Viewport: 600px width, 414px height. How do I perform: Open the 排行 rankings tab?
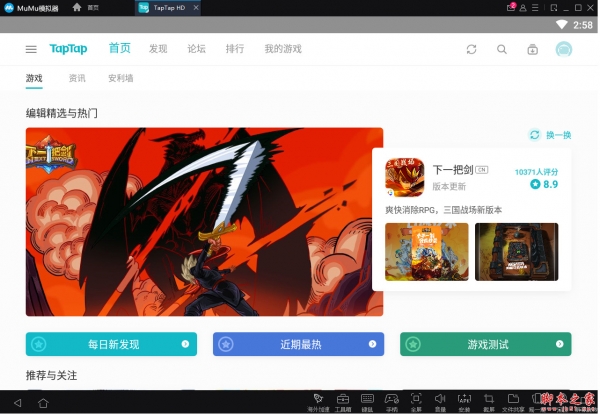coord(235,49)
